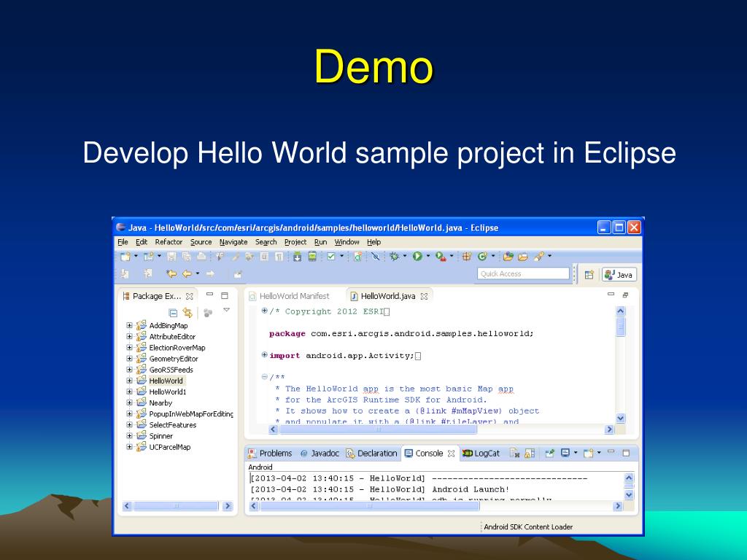Viewport: 747px width, 560px height.
Task: Click the Android lint check icon
Action: pyautogui.click(x=331, y=257)
